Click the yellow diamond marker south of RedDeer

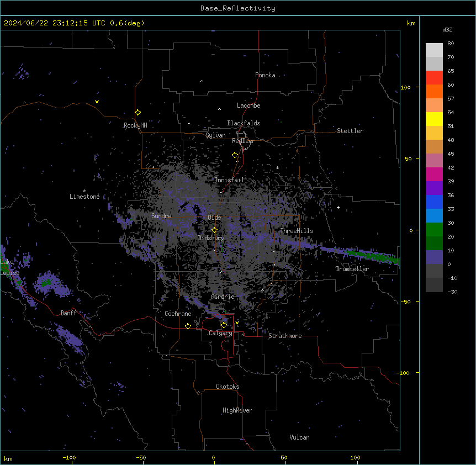click(235, 155)
